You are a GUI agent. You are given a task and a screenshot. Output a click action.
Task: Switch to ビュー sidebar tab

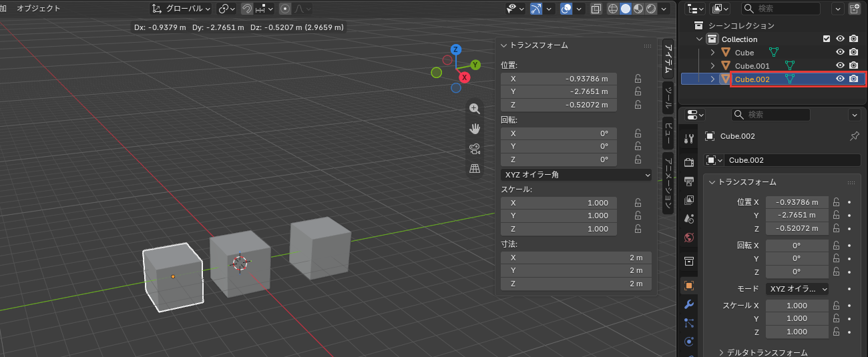(667, 132)
